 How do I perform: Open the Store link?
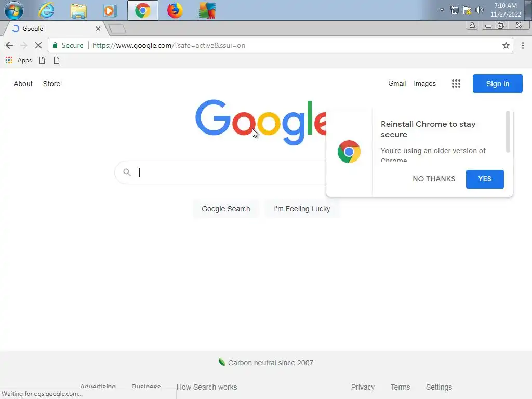[x=51, y=84]
